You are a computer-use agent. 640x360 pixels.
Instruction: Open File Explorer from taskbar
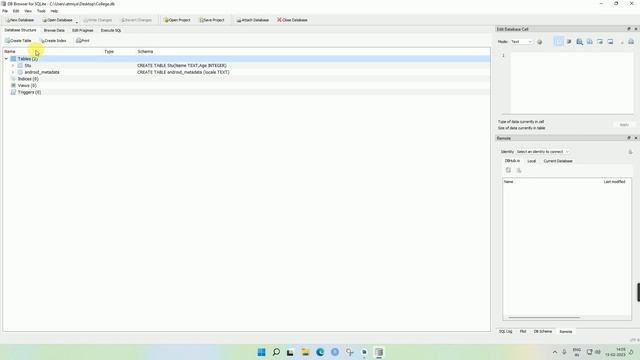click(x=305, y=352)
